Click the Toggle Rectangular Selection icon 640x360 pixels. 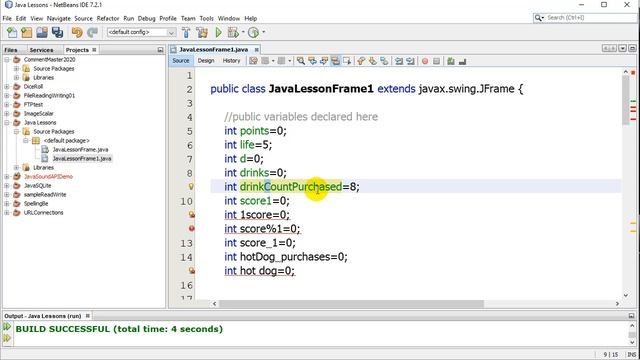[347, 61]
